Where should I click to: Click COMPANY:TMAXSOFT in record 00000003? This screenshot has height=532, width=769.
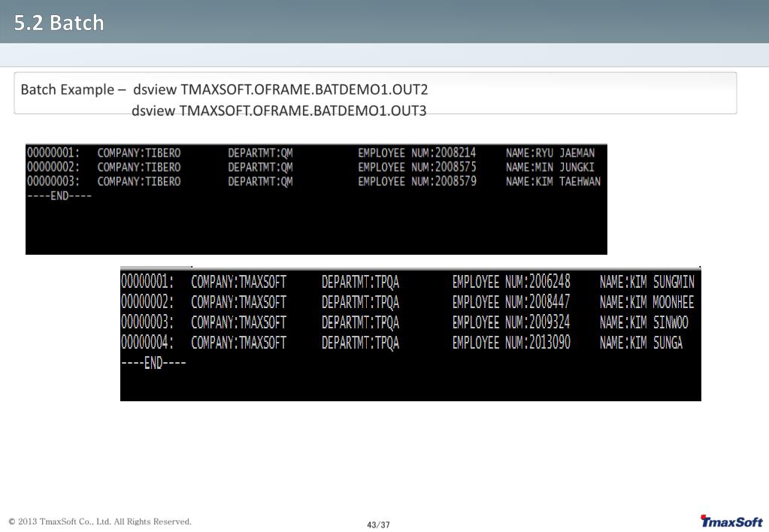click(238, 322)
